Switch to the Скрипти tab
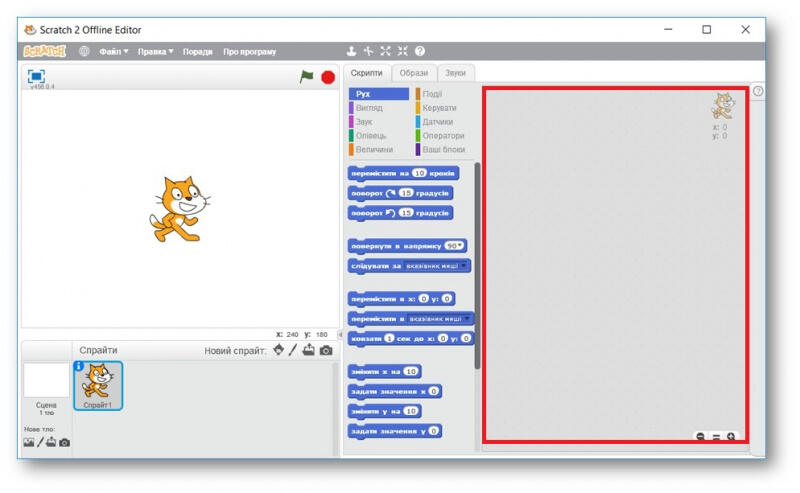The width and height of the screenshot is (800, 493). (x=366, y=73)
